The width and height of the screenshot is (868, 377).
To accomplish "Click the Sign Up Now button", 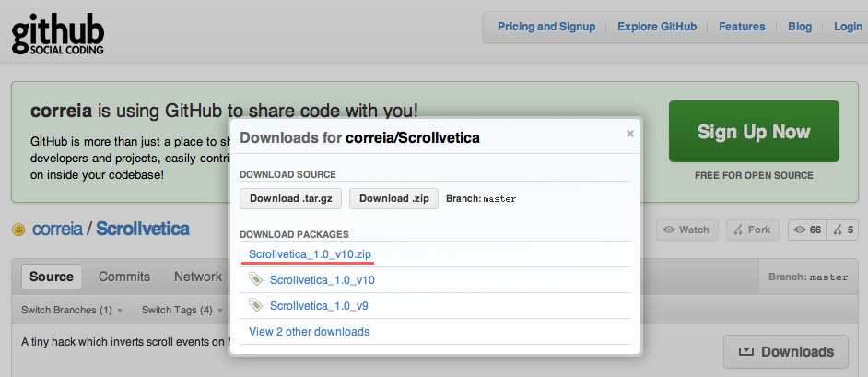I will (754, 131).
